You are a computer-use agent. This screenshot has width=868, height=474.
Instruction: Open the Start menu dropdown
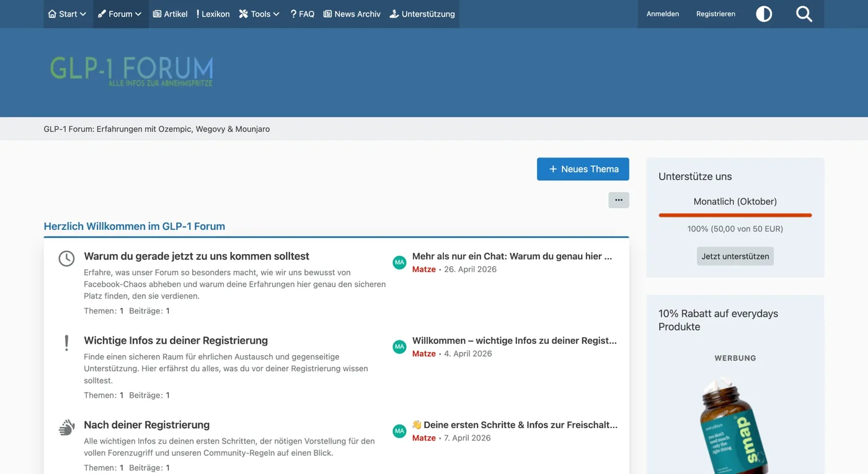click(x=67, y=14)
